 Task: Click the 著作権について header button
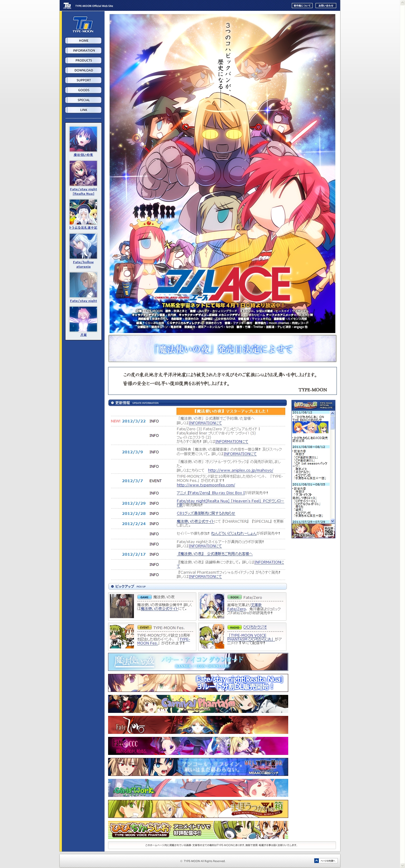click(302, 6)
